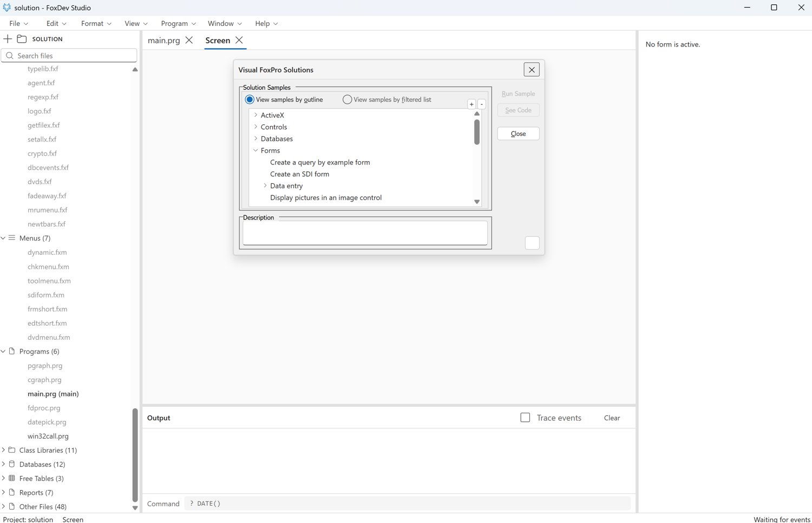Image resolution: width=812 pixels, height=523 pixels.
Task: Click the Reports file icon
Action: point(12,492)
